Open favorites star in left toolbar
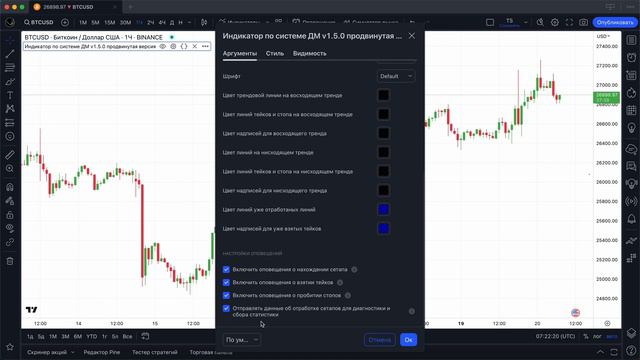 pos(10,347)
